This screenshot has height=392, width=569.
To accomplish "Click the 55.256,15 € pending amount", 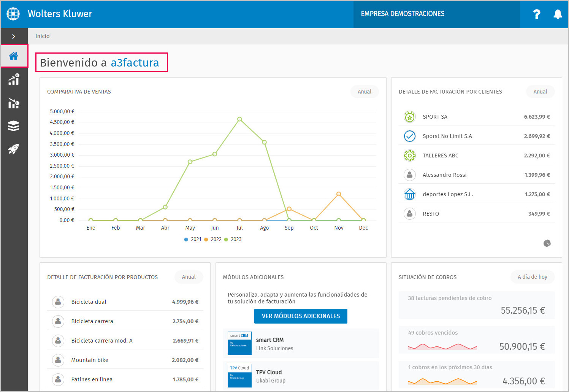I will click(523, 311).
